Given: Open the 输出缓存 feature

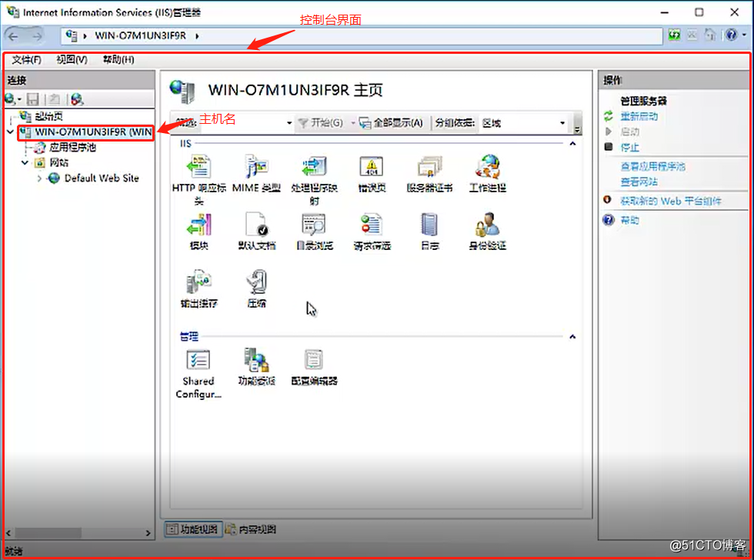Looking at the screenshot, I should tap(199, 288).
